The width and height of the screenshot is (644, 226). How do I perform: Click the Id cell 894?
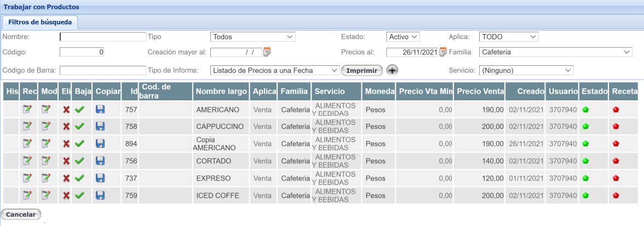click(131, 144)
